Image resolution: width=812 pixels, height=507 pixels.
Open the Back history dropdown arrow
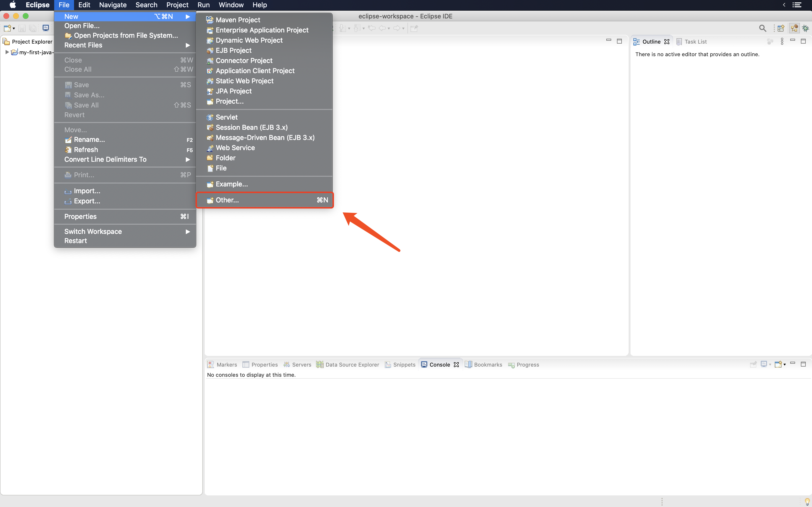pyautogui.click(x=389, y=29)
